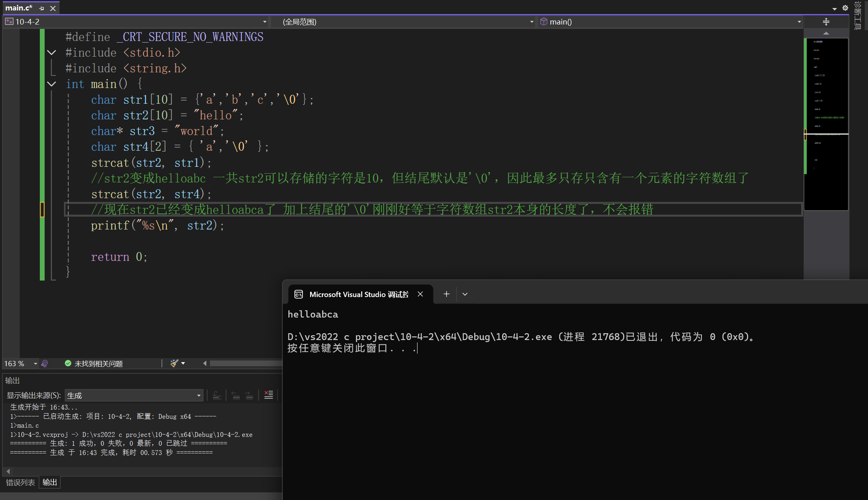The height and width of the screenshot is (500, 868).
Task: Open the code cleanup broom icon
Action: pos(174,363)
